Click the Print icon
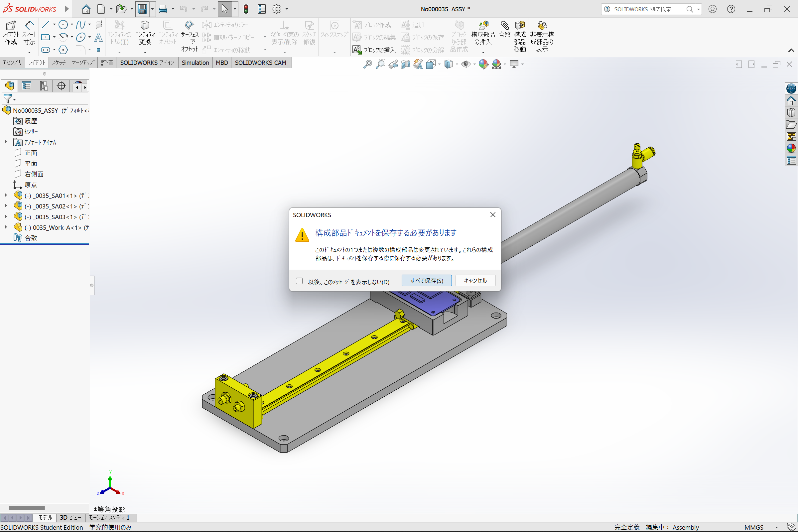This screenshot has height=532, width=798. pyautogui.click(x=163, y=9)
